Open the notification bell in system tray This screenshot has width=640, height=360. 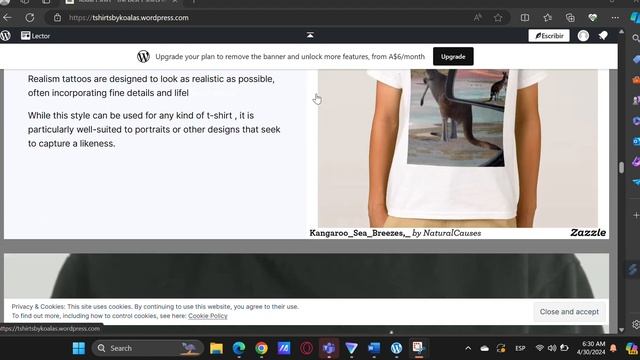coord(613,348)
